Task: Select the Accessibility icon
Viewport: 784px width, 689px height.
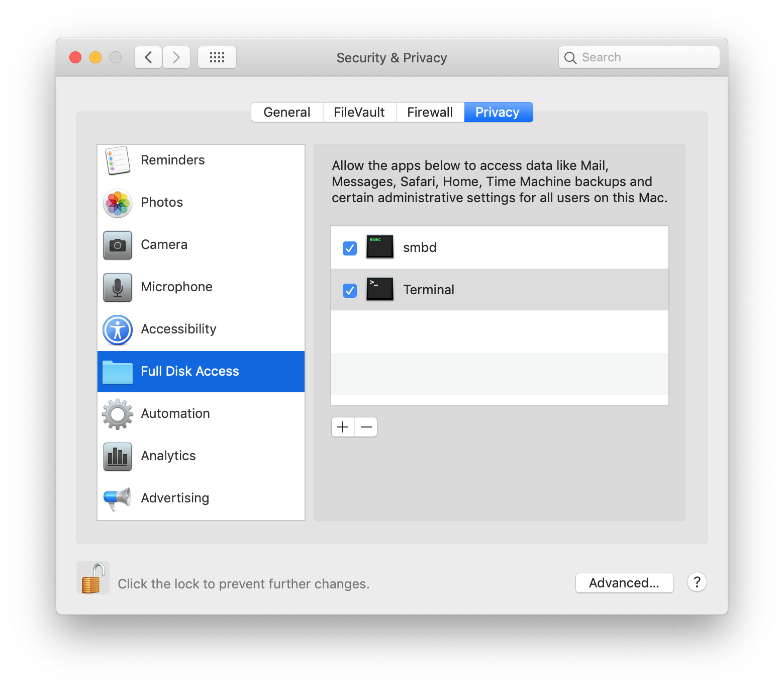Action: [x=117, y=329]
